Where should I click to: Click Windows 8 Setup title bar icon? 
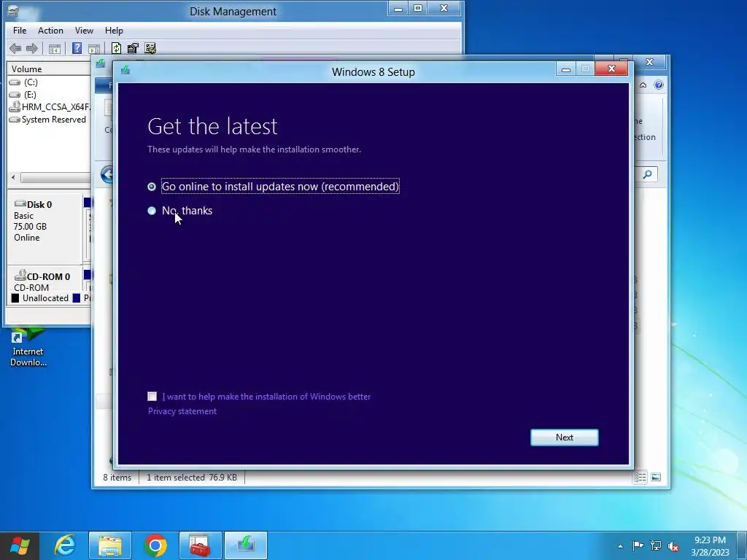coord(125,71)
